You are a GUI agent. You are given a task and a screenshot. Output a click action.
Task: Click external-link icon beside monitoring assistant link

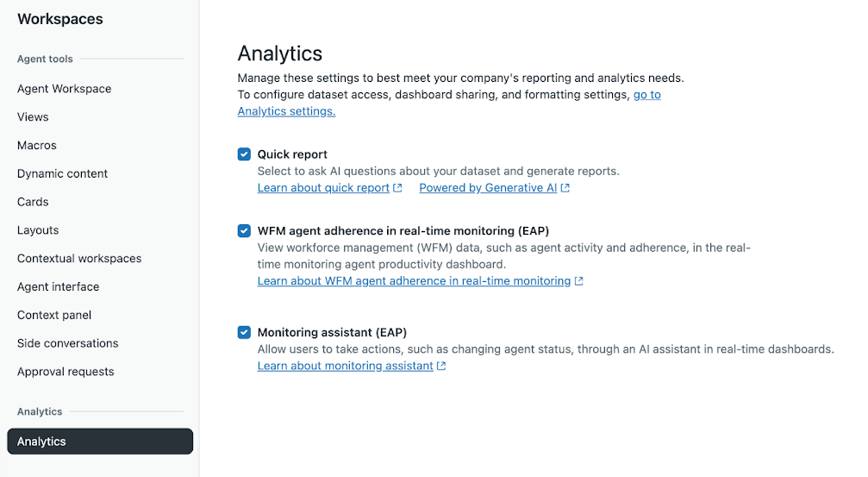click(x=441, y=367)
